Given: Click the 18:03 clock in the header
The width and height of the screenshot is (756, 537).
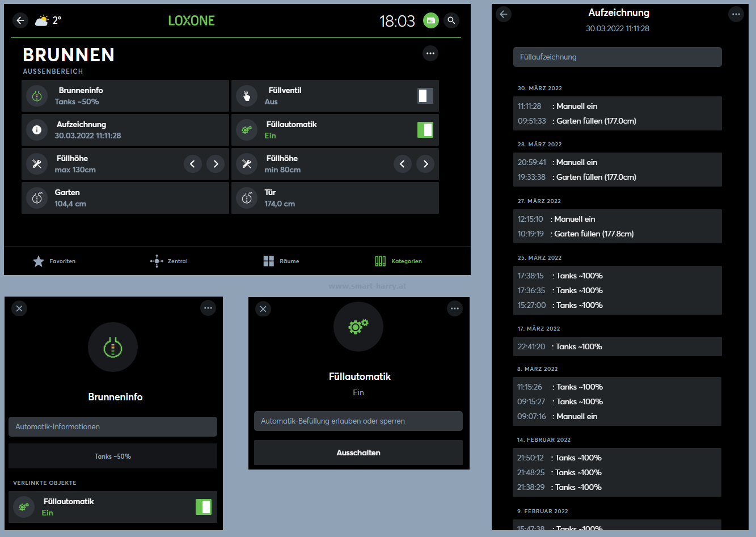Looking at the screenshot, I should click(397, 21).
